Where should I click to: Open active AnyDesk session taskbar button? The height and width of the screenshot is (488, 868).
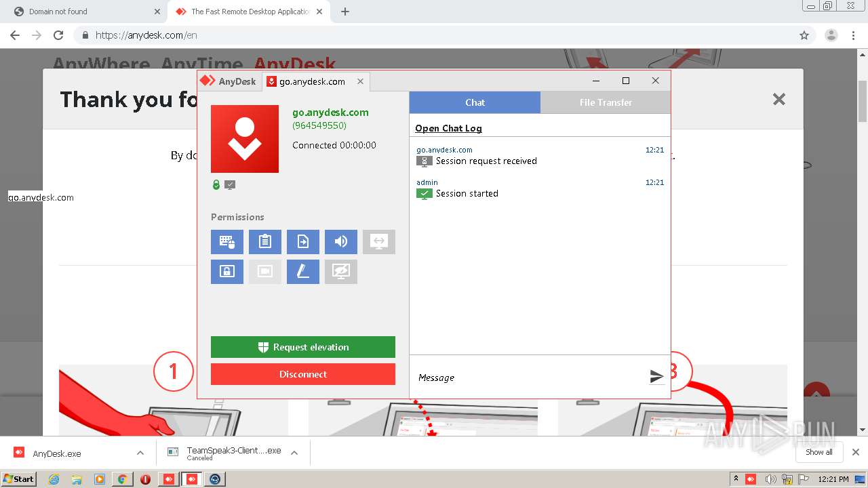[x=192, y=479]
